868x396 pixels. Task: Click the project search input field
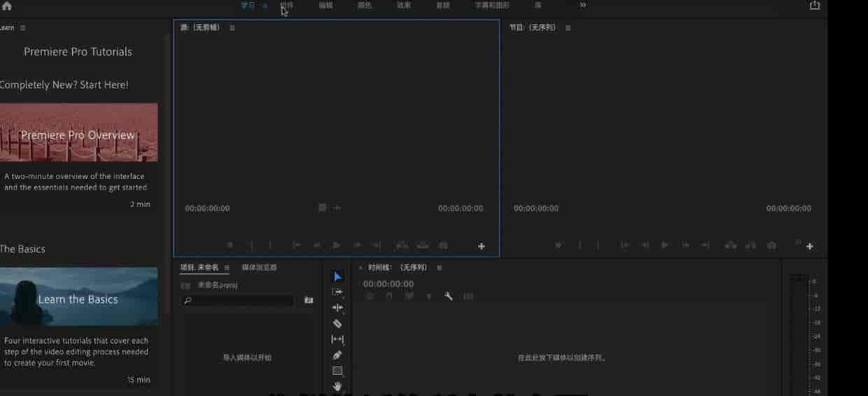pos(238,301)
